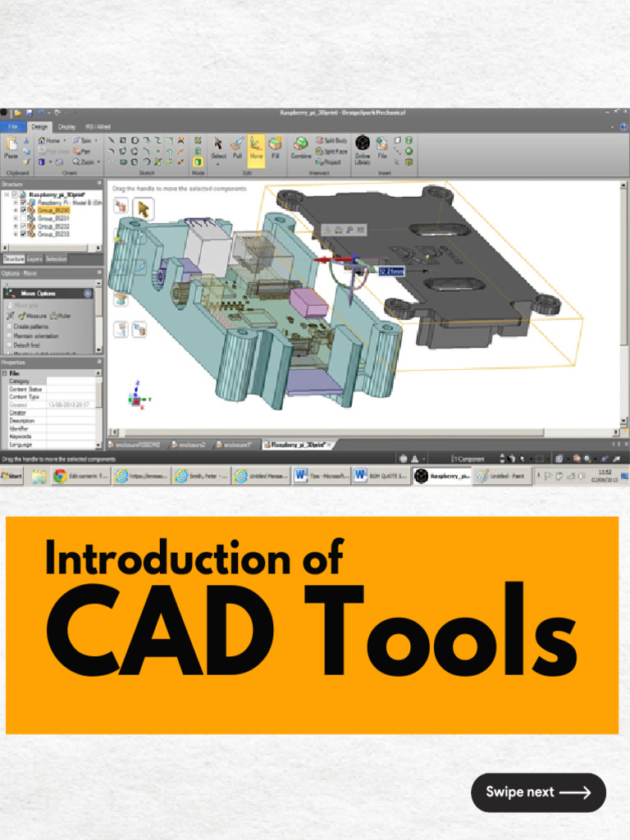Viewport: 630px width, 840px height.
Task: Expand the Group_85230 tree node
Action: click(x=16, y=211)
